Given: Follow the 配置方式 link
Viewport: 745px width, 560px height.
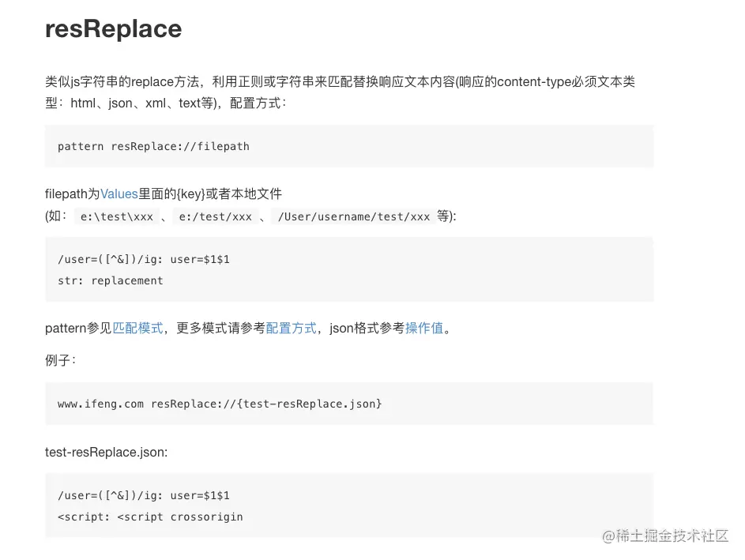Looking at the screenshot, I should tap(291, 328).
